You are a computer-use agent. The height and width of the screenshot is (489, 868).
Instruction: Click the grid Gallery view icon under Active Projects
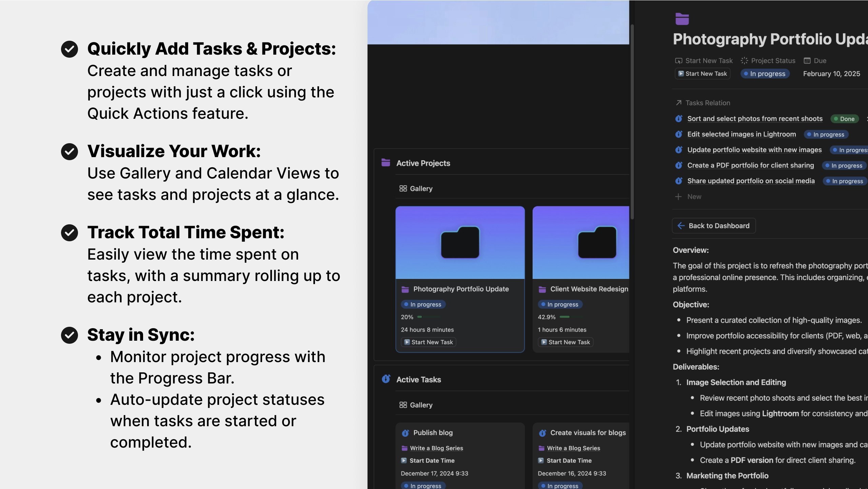(x=403, y=188)
